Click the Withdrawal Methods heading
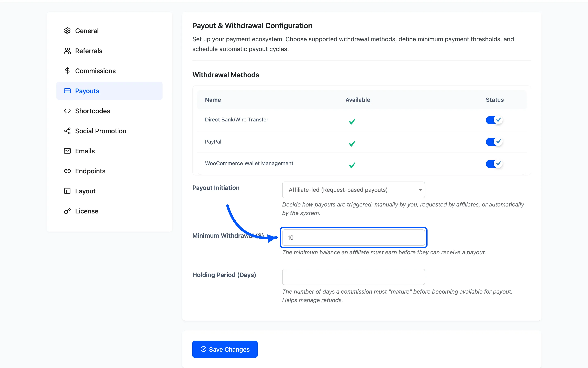Viewport: 588px width, 368px height. click(x=226, y=75)
